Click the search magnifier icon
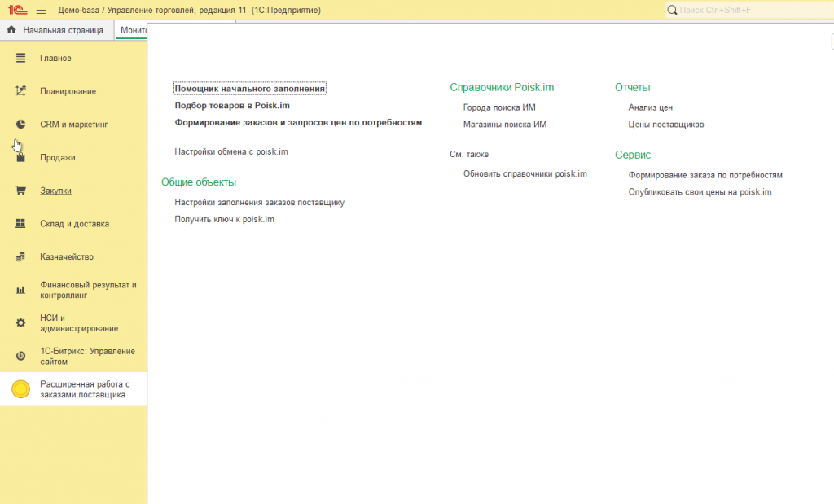Viewport: 834px width, 504px height. point(672,10)
